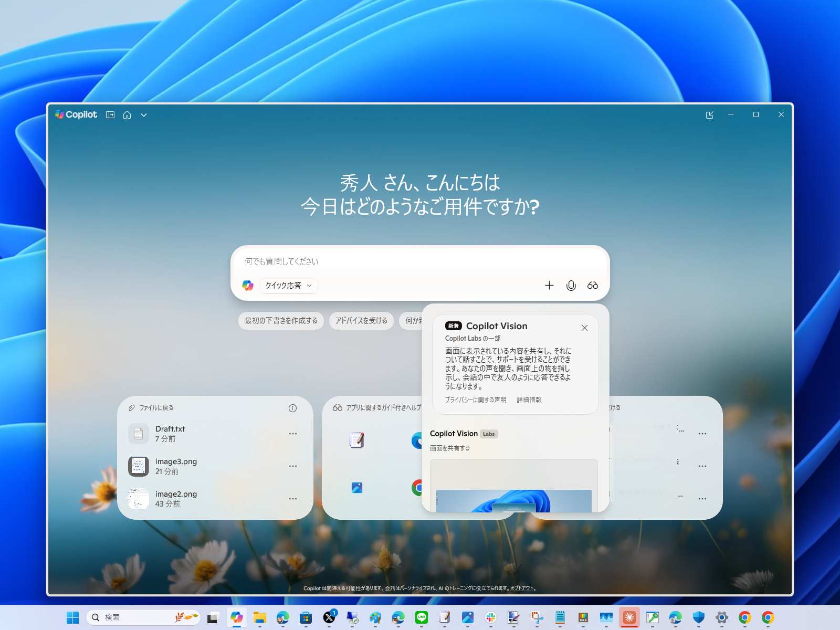840x630 pixels.
Task: Activate the microphone for voice input
Action: (x=571, y=286)
